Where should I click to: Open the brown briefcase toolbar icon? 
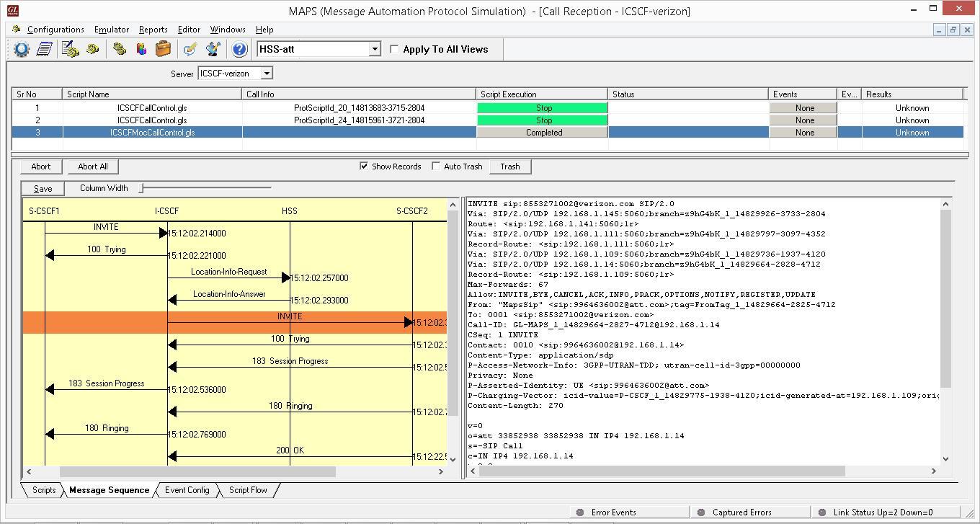164,49
